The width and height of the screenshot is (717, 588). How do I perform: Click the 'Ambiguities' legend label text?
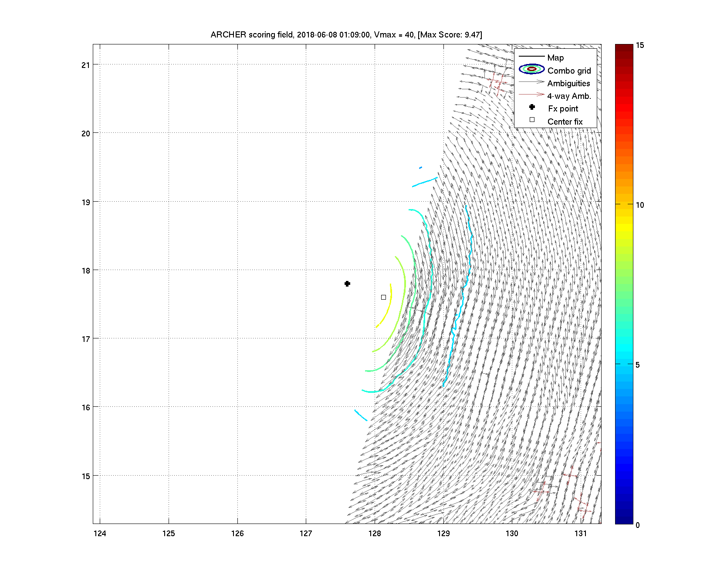click(568, 83)
